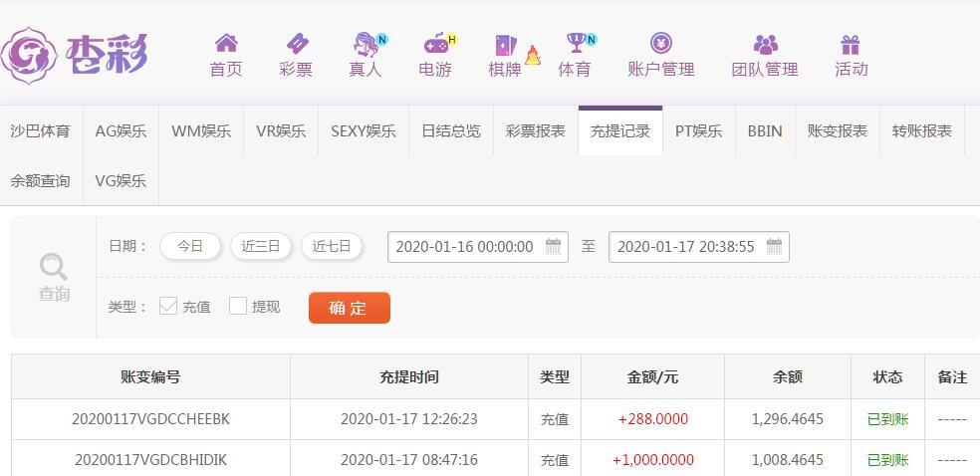This screenshot has height=476, width=980.
Task: Select the 电游 gamepad icon
Action: (436, 44)
